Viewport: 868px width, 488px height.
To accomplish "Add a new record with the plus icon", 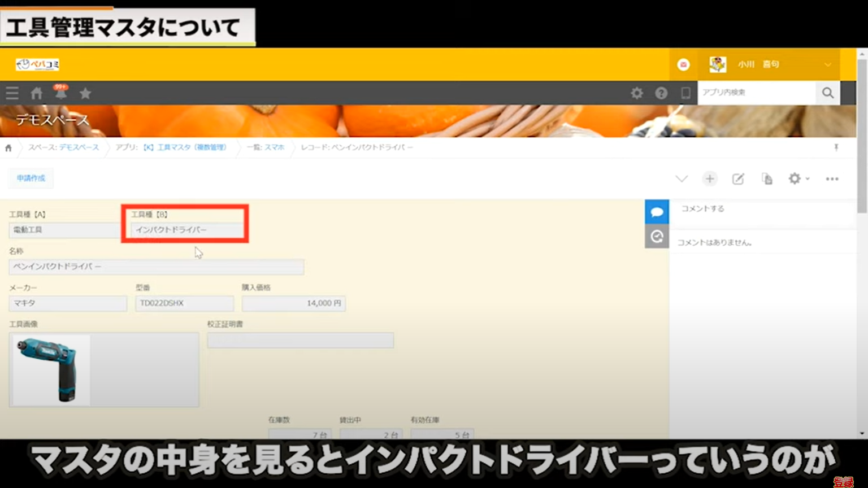I will click(710, 178).
